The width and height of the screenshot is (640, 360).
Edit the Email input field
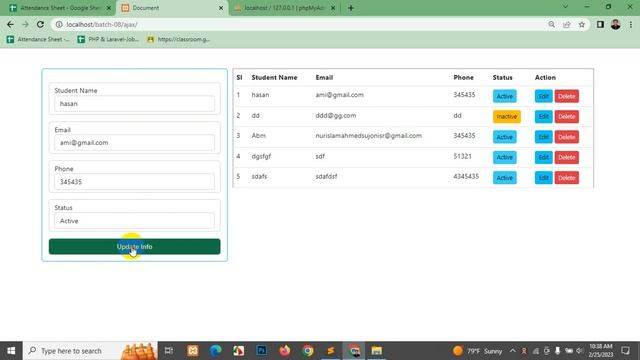134,143
